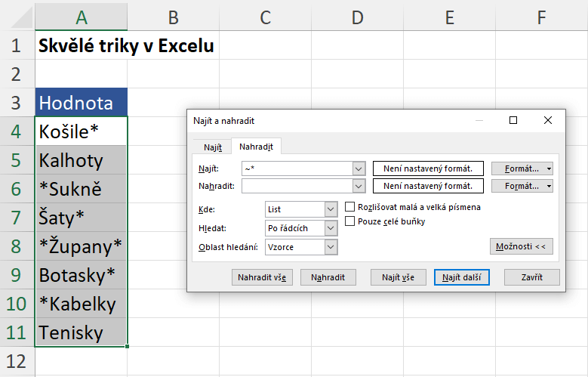Click the Nahradit vše button
This screenshot has width=588, height=377.
pyautogui.click(x=262, y=277)
